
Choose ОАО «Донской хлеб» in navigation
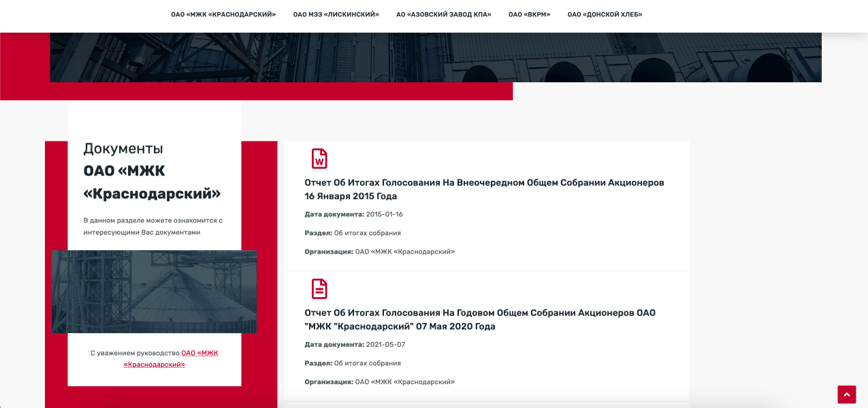[605, 14]
